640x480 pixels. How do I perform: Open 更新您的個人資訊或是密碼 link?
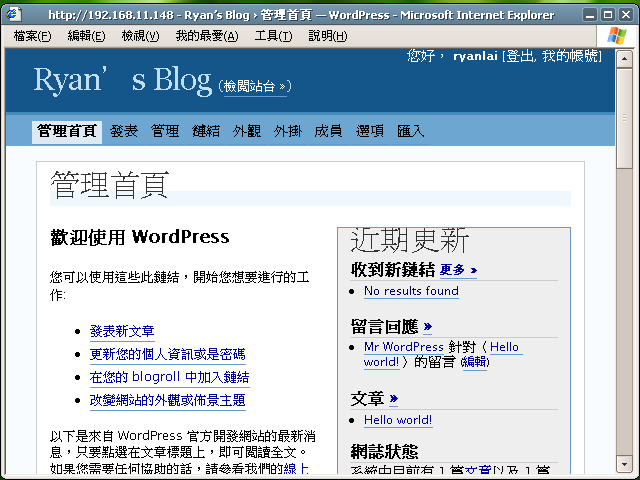(167, 355)
